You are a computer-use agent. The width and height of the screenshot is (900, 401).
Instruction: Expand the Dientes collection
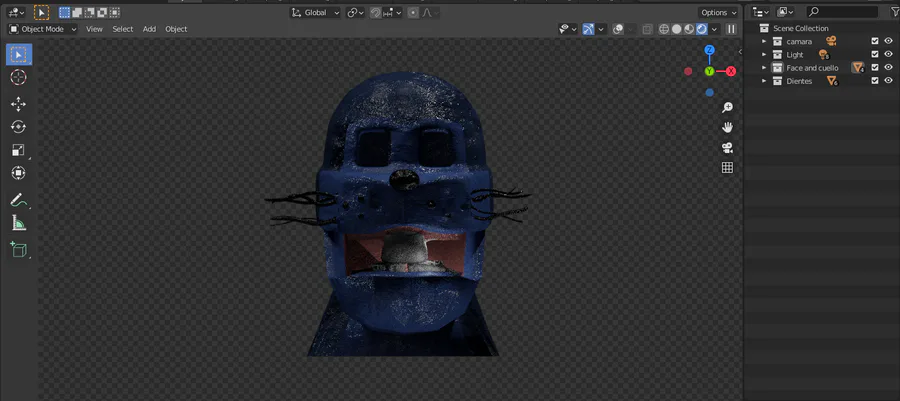point(764,81)
